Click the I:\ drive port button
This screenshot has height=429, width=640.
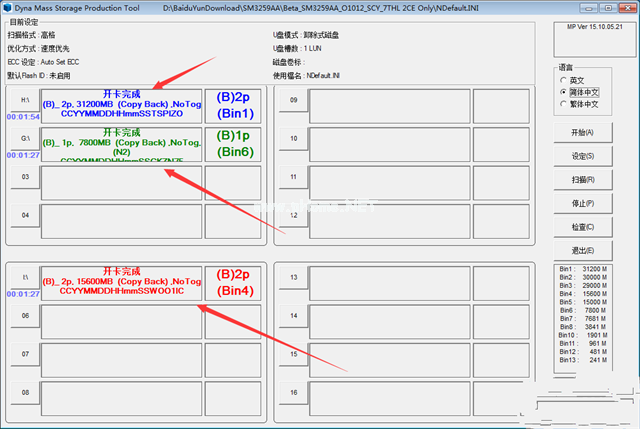[x=24, y=277]
